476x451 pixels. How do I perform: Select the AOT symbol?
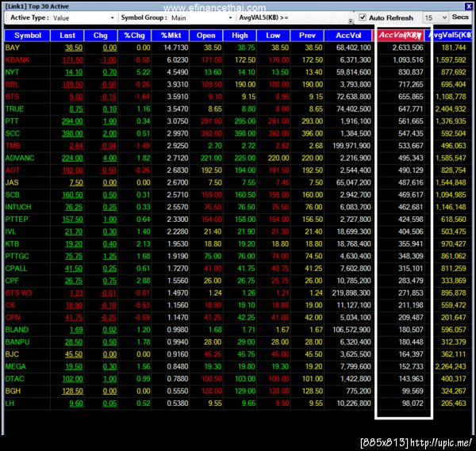point(12,170)
